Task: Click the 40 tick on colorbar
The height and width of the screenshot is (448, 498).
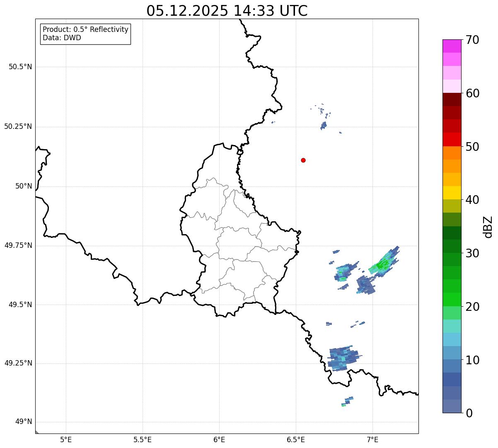Action: 472,200
